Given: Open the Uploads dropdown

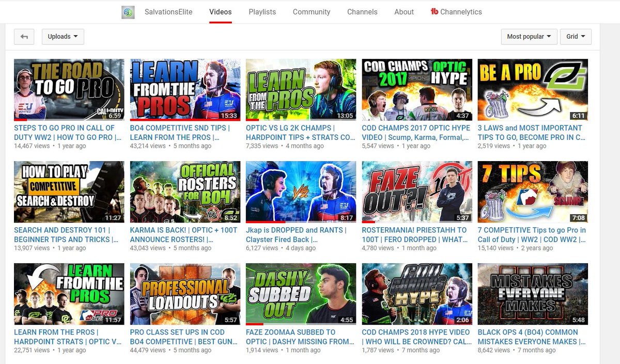Looking at the screenshot, I should (x=63, y=37).
